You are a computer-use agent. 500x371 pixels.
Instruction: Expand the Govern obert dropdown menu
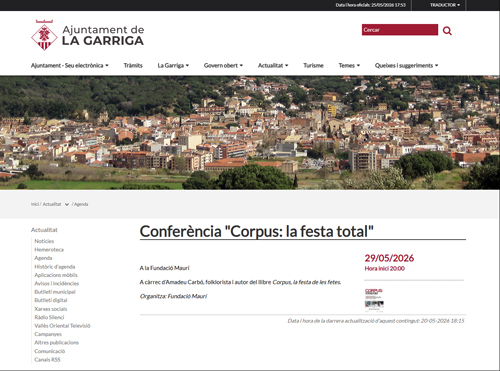pyautogui.click(x=223, y=65)
